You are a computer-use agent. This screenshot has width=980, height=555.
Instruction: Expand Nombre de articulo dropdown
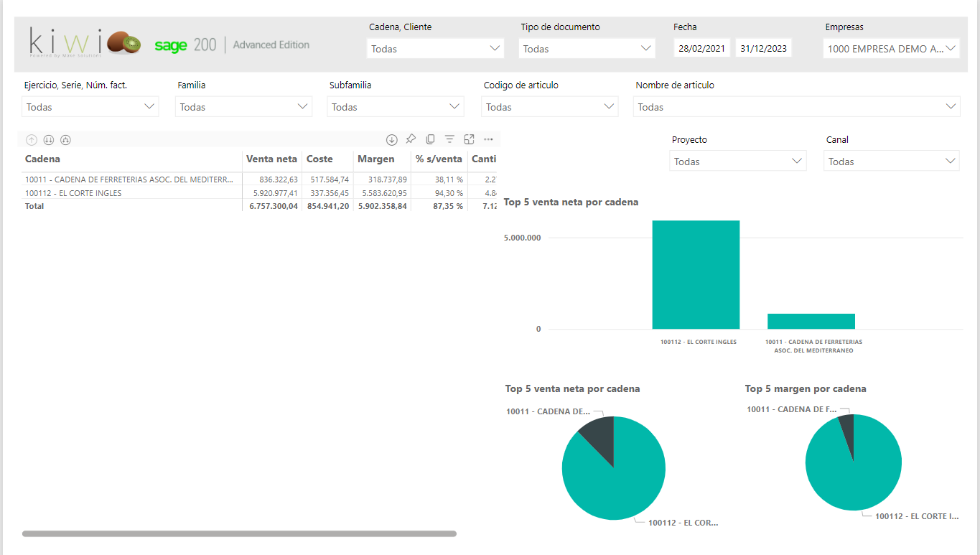796,107
